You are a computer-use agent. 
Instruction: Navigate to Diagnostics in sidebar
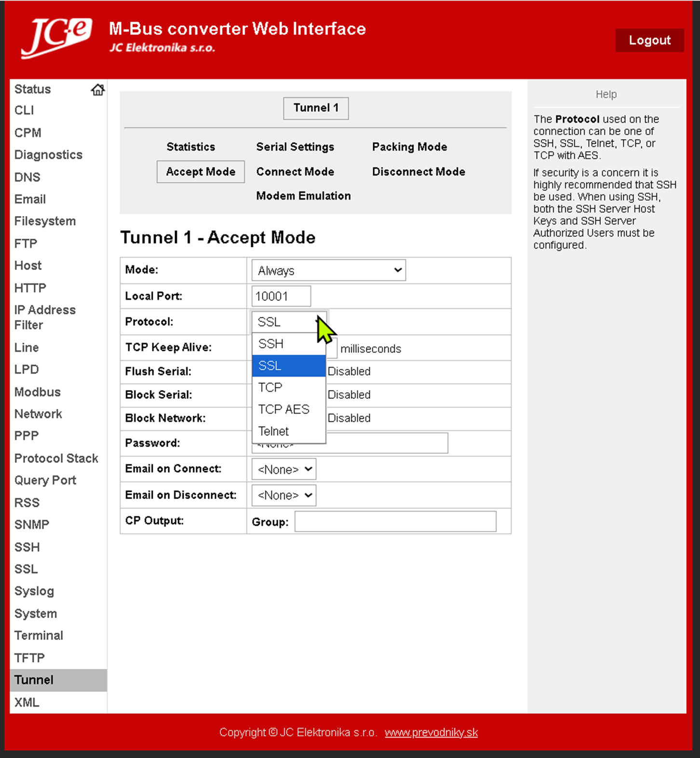point(48,155)
